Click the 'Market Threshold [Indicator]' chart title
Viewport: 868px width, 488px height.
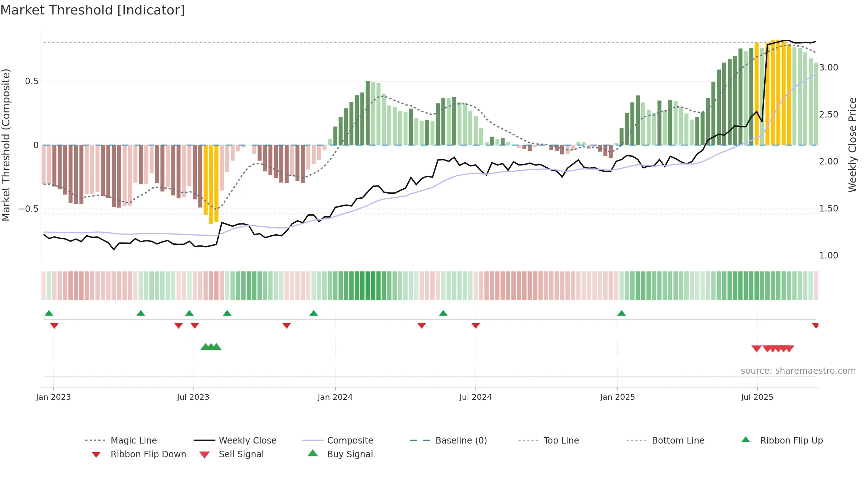pyautogui.click(x=93, y=10)
